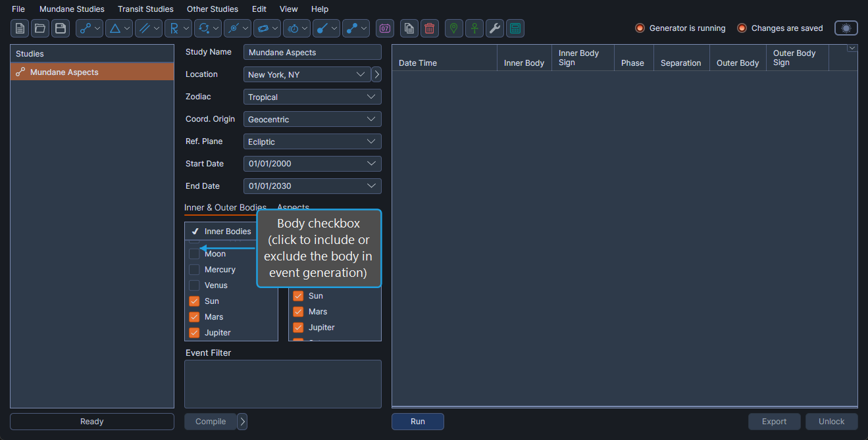
Task: Select the parallel lines study tool icon
Action: 144,28
